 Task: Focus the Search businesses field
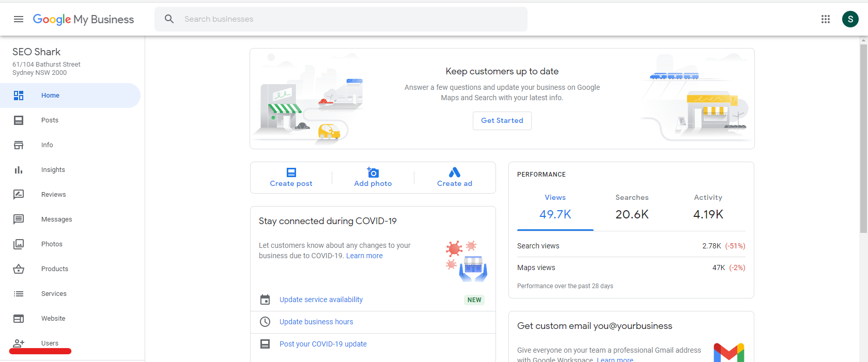341,19
